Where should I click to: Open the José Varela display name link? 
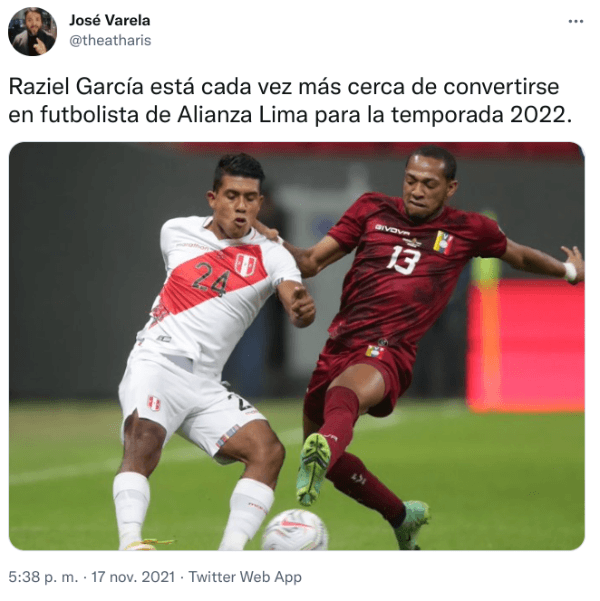(x=110, y=20)
